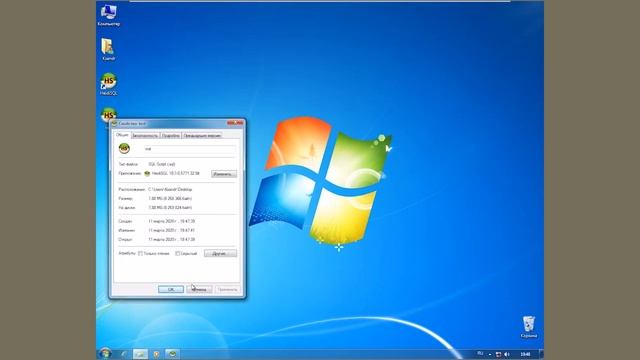Screen dimensions: 640x360
Task: Select the HeidiSQL desktop shortcut icon
Action: pyautogui.click(x=109, y=84)
